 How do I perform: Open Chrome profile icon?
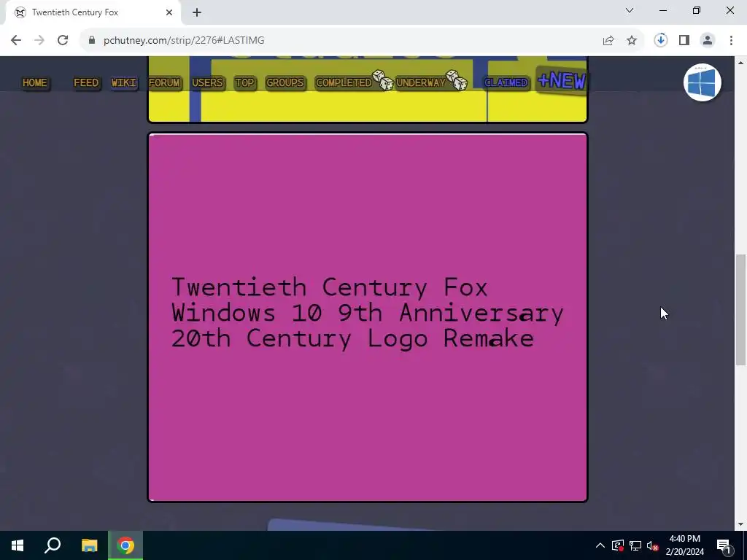click(708, 41)
